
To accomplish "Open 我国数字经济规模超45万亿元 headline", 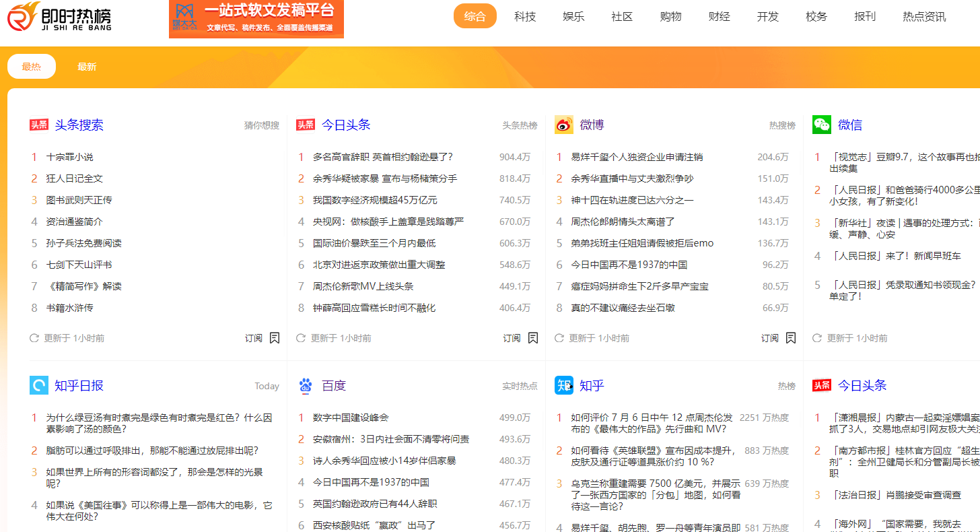I will point(375,200).
